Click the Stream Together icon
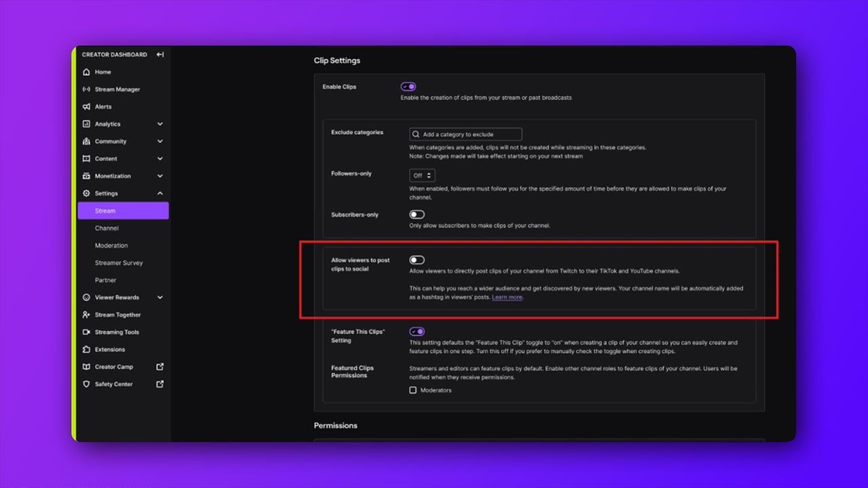This screenshot has width=868, height=488. tap(86, 315)
